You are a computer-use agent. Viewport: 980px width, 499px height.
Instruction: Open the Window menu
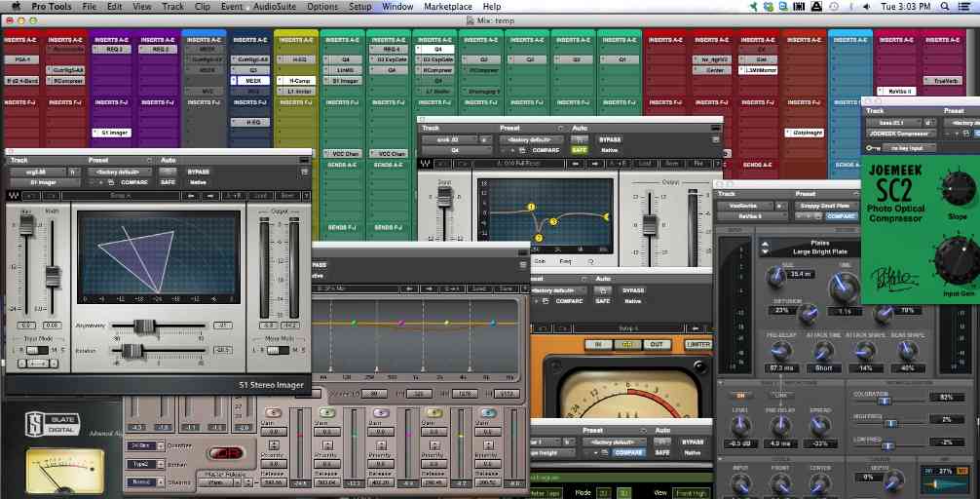[x=397, y=6]
